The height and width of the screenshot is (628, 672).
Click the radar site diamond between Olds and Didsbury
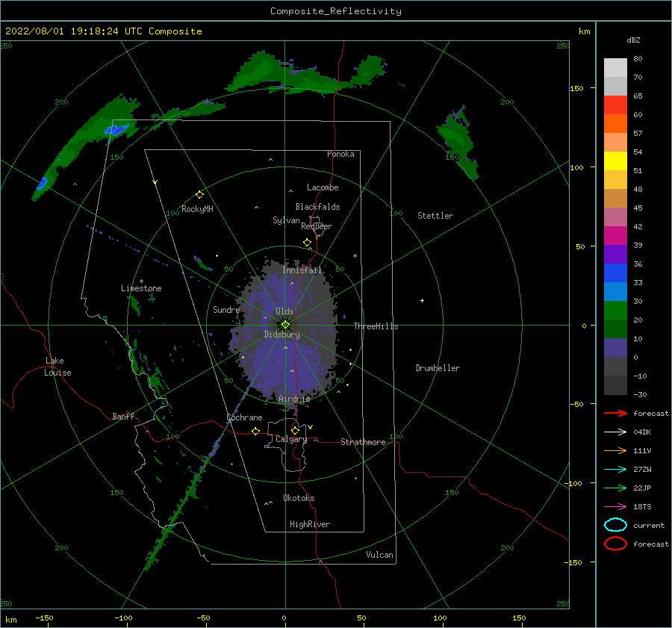pos(285,325)
